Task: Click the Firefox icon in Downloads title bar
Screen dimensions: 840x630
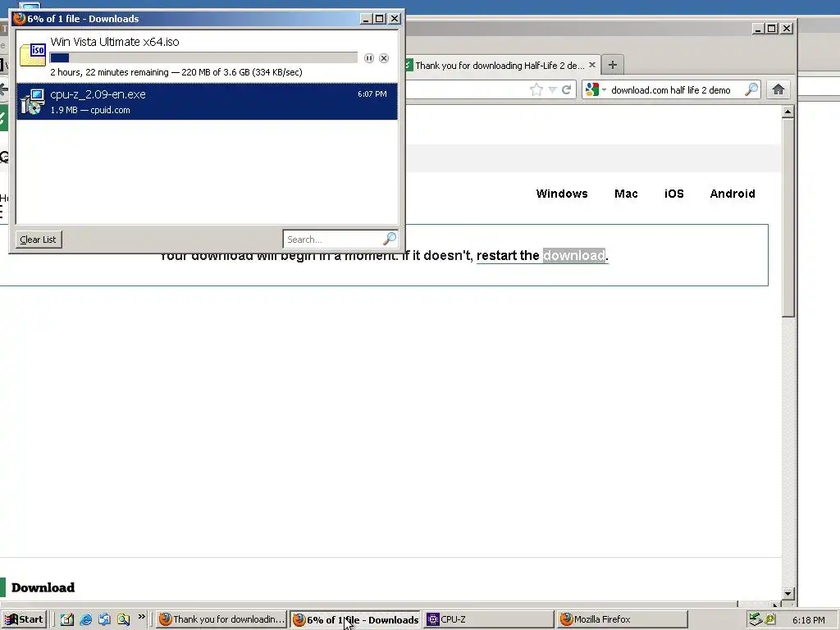Action: [20, 19]
